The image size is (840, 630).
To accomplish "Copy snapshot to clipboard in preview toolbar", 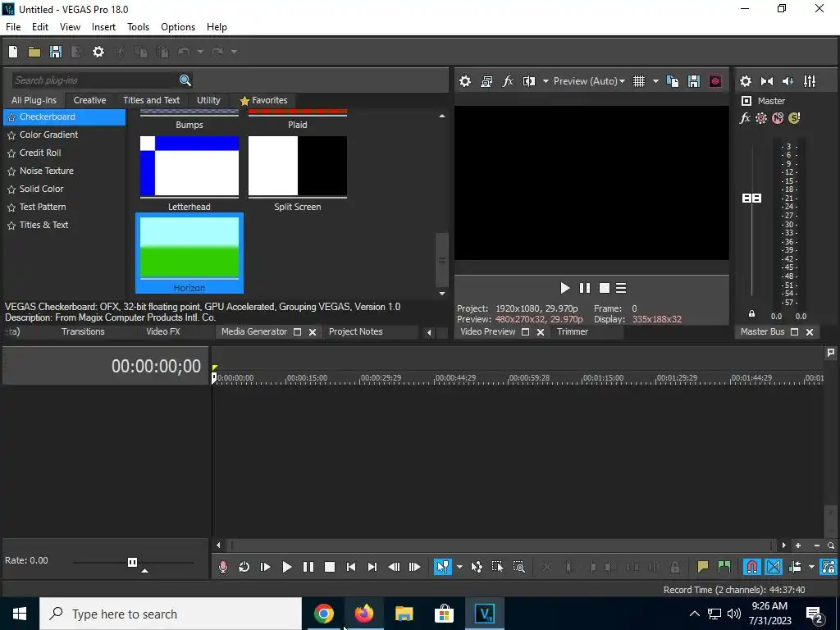I will pyautogui.click(x=673, y=81).
